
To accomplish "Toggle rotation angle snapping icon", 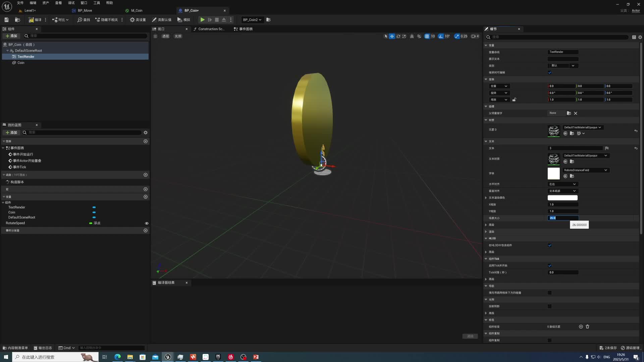I will 441,36.
